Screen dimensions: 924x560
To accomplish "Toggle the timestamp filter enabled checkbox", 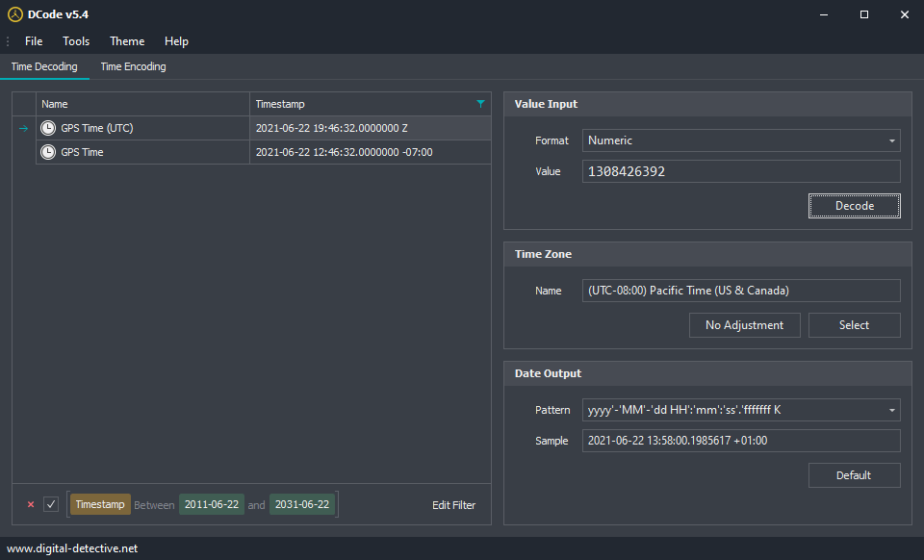I will pos(51,504).
